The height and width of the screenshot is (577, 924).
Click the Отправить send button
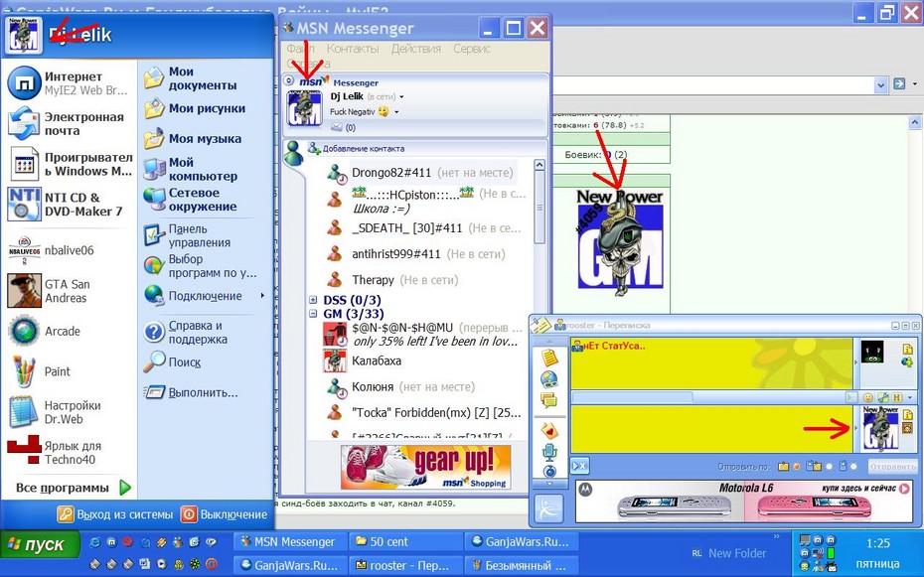[x=893, y=467]
